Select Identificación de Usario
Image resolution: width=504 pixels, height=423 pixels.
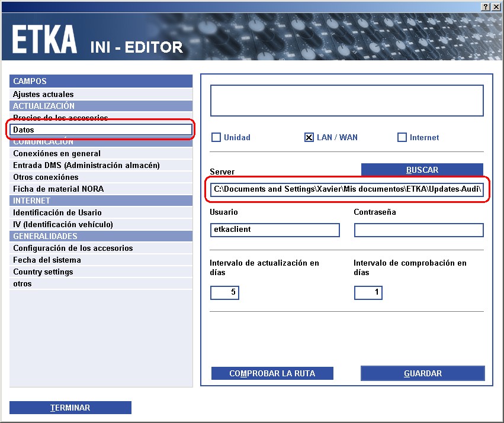[101, 212]
